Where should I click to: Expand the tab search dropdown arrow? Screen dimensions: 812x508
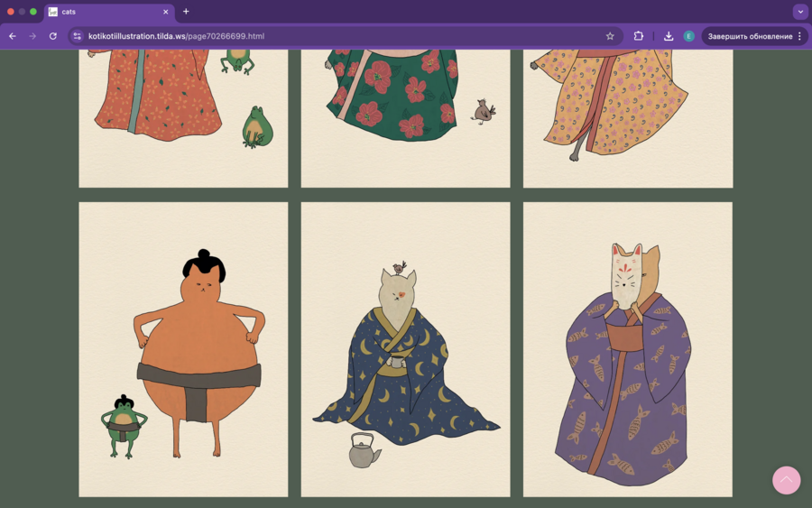[x=800, y=12]
